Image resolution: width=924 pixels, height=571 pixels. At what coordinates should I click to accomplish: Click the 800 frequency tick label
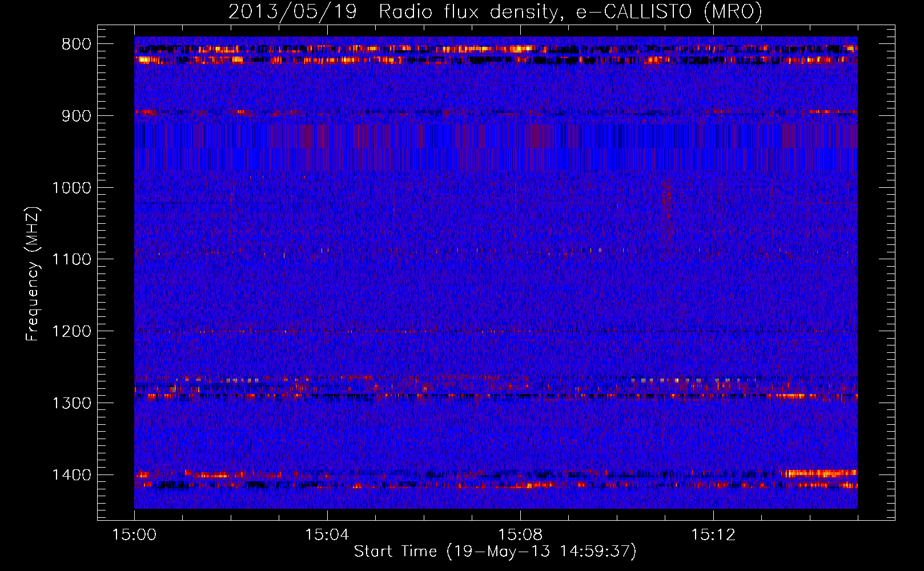click(77, 45)
